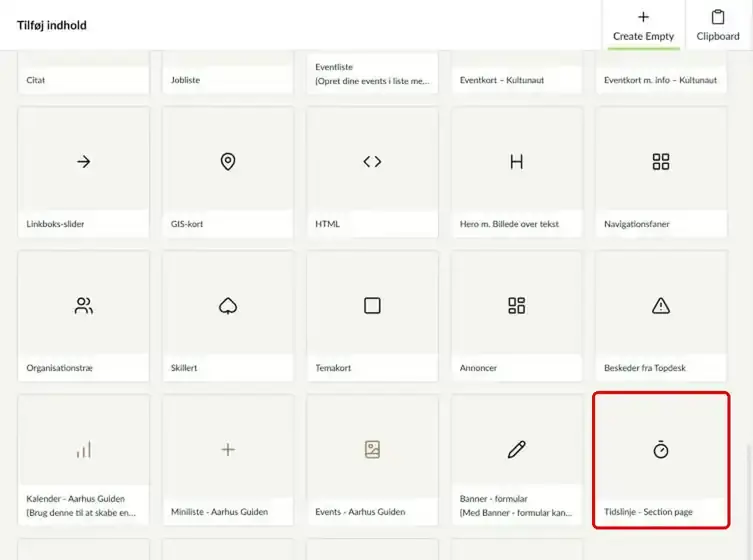
Task: Select the Organisationstræ people icon
Action: 84,305
